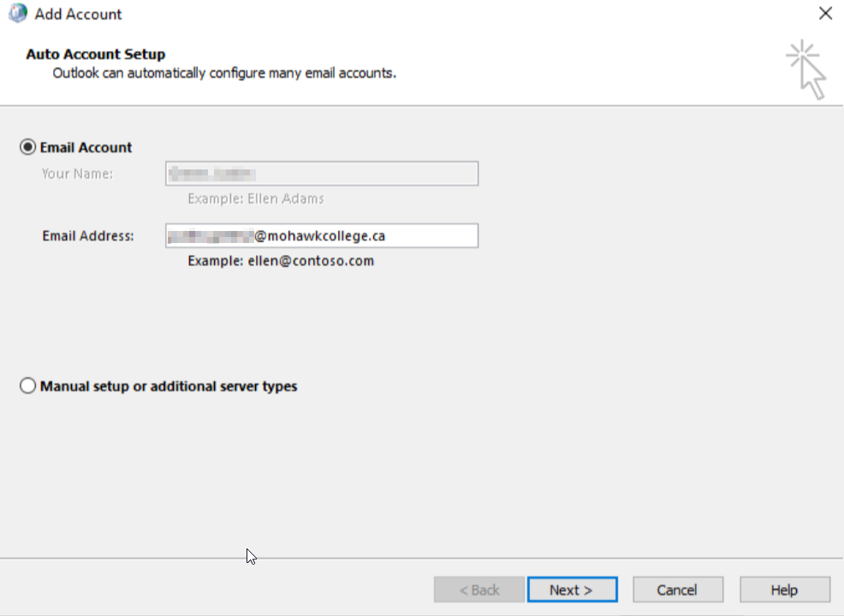This screenshot has height=616, width=844.
Task: Click the "Your Name:" field label
Action: (x=77, y=174)
